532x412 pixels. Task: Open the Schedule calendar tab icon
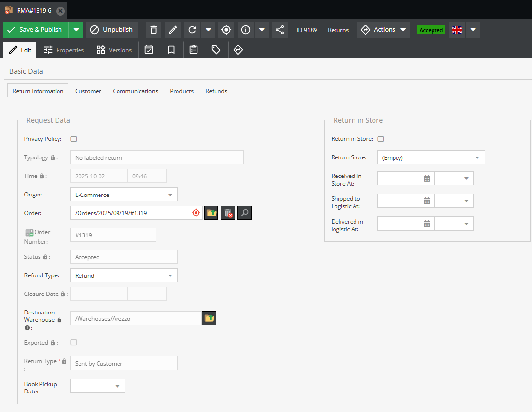point(149,50)
